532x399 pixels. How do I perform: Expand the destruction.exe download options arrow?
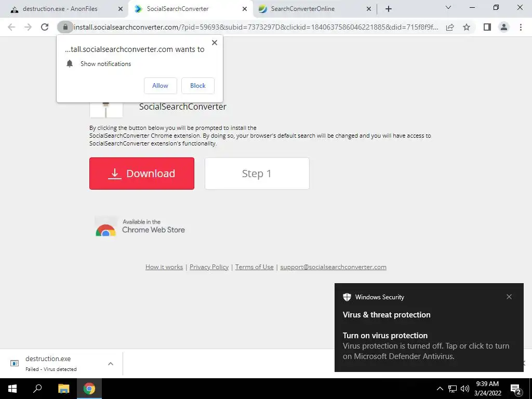pos(111,364)
